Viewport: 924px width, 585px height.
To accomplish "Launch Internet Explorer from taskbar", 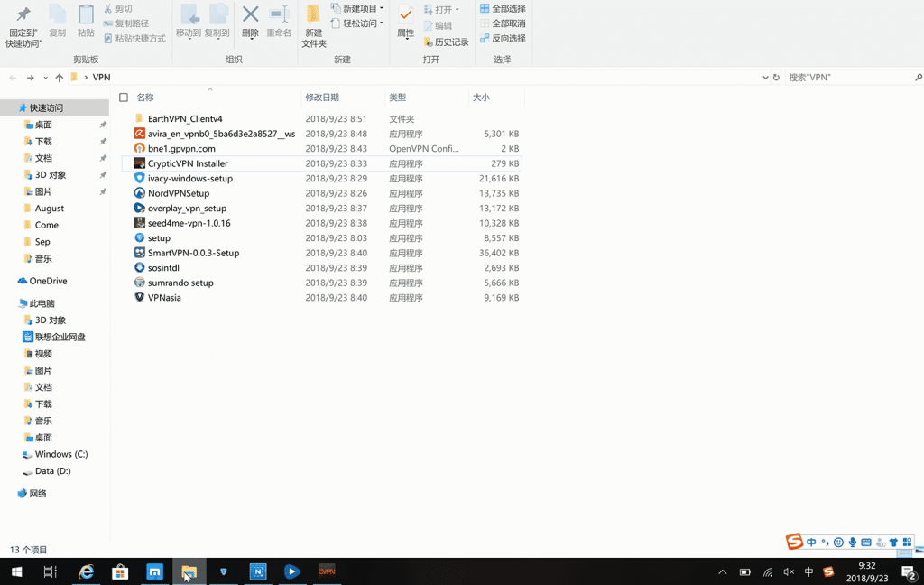I will pyautogui.click(x=86, y=571).
